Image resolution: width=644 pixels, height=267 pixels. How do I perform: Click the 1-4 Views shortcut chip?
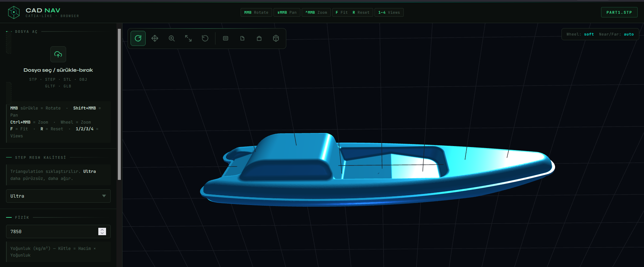389,12
